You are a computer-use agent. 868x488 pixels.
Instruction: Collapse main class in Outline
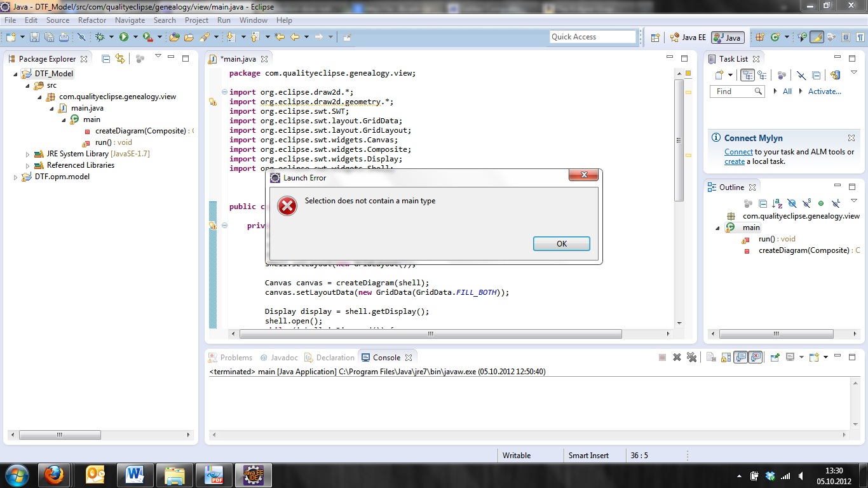click(718, 227)
